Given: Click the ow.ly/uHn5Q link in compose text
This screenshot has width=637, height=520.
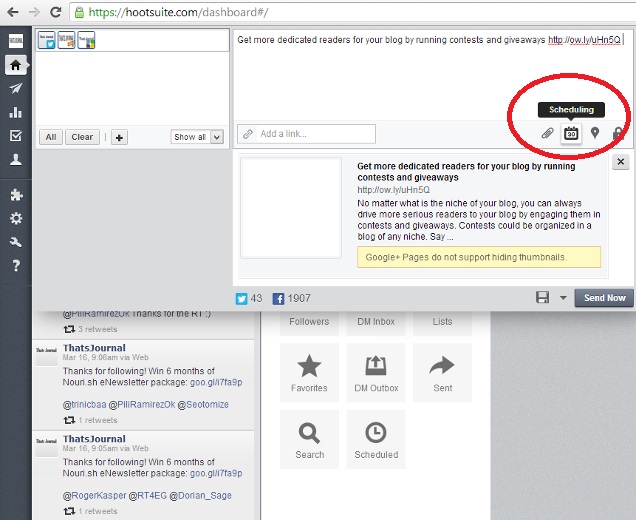Looking at the screenshot, I should coord(584,40).
